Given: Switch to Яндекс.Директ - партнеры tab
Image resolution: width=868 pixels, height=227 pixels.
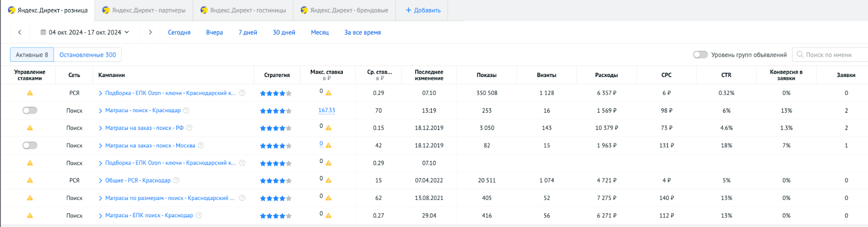Looking at the screenshot, I should tap(144, 10).
